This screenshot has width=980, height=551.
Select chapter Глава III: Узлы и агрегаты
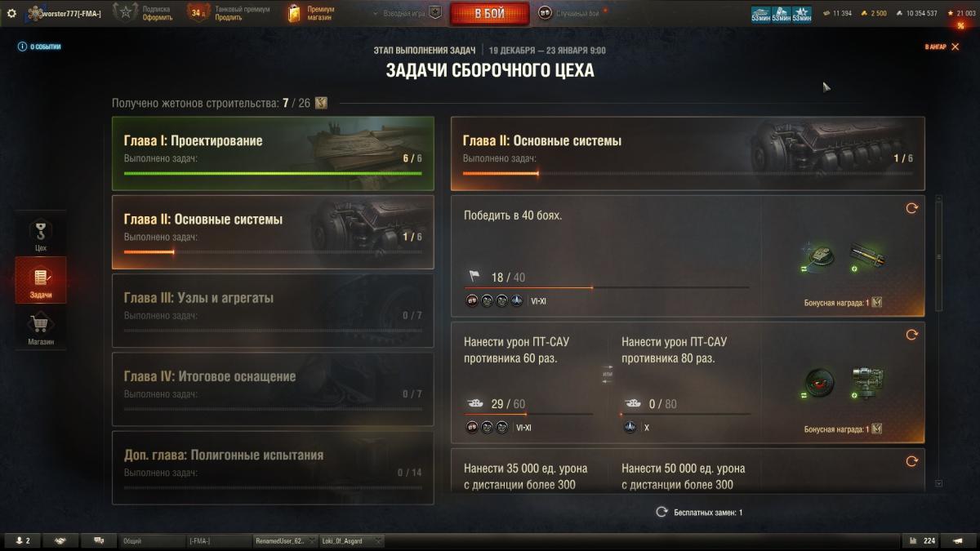tap(273, 310)
